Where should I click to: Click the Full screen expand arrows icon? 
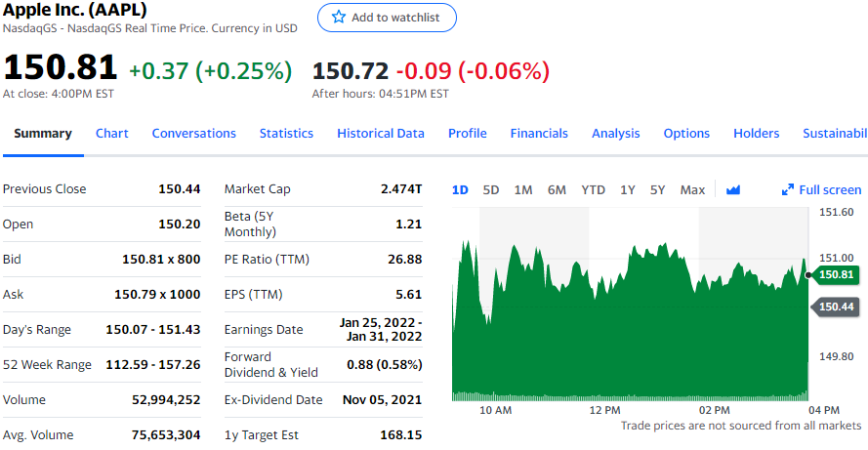(x=787, y=189)
